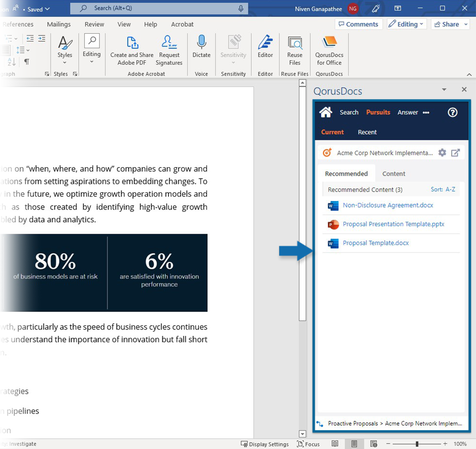Expand the Share dropdown arrow

466,24
